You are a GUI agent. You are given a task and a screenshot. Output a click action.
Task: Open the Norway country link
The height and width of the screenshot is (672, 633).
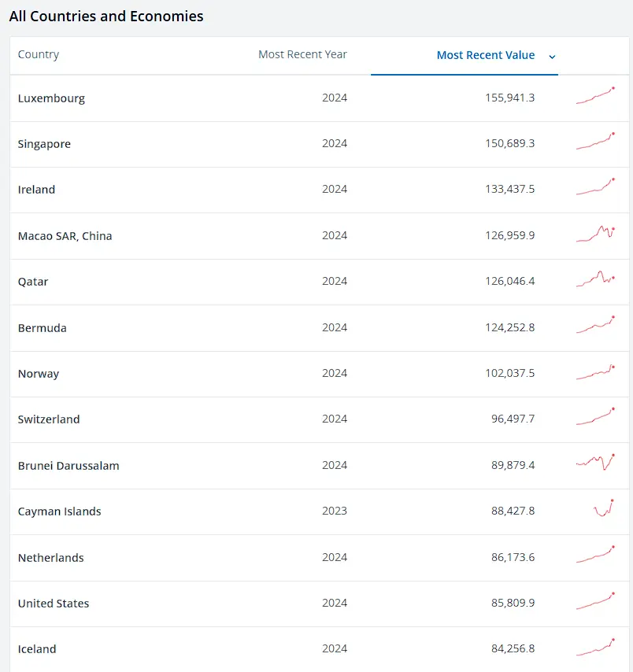pos(38,374)
